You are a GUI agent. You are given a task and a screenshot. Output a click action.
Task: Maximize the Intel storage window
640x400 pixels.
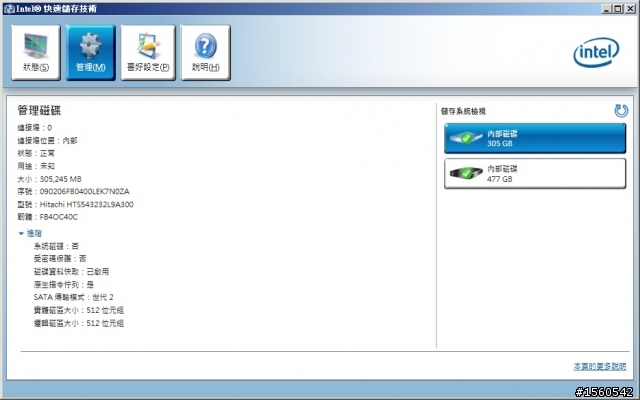point(618,9)
